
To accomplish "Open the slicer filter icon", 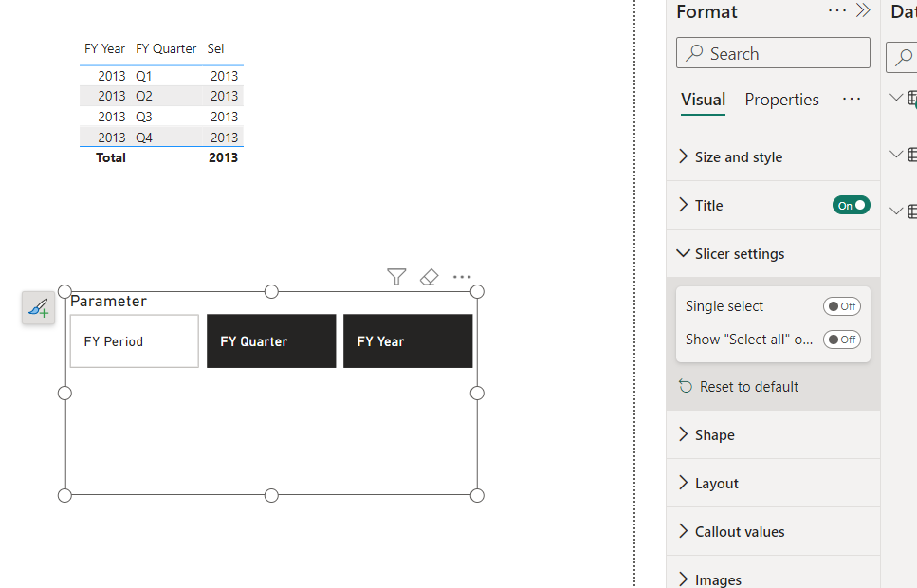I will 396,277.
